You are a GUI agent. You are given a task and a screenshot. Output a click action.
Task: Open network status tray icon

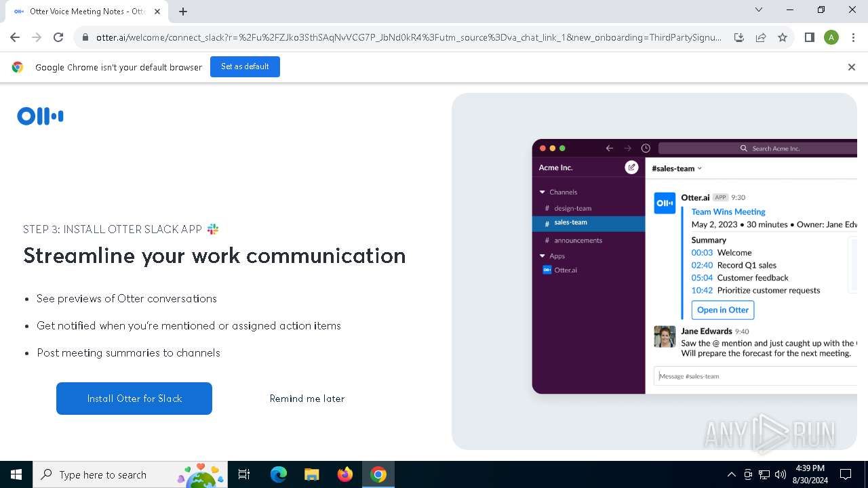coord(764,474)
